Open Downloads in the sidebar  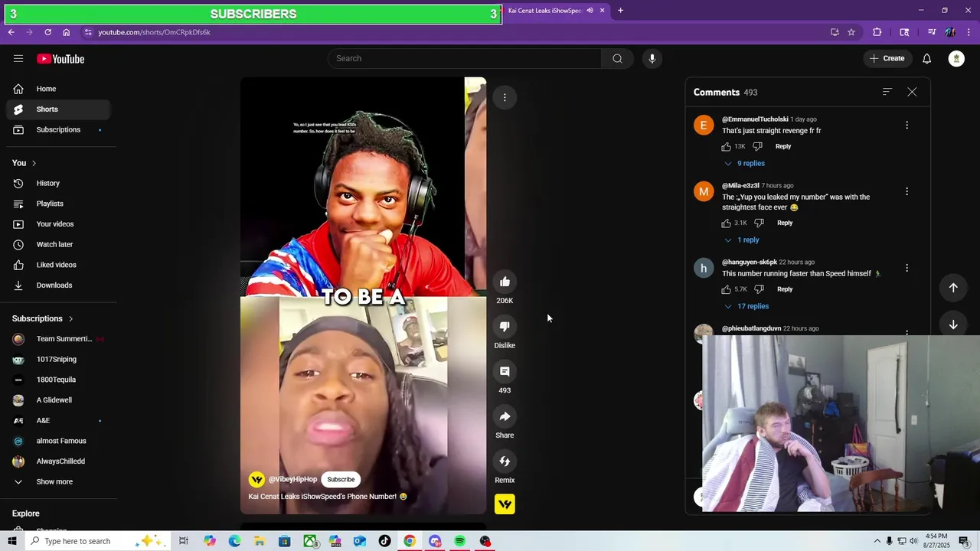pyautogui.click(x=58, y=285)
